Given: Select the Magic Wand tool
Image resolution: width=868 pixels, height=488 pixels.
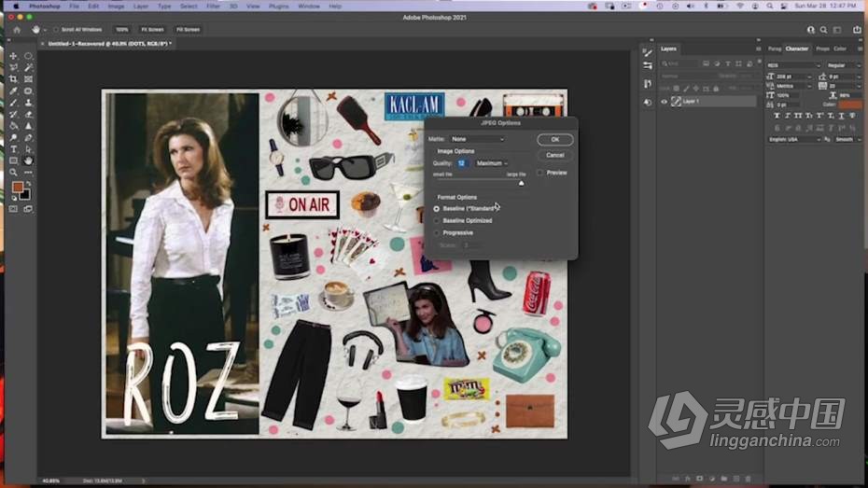Looking at the screenshot, I should [28, 67].
